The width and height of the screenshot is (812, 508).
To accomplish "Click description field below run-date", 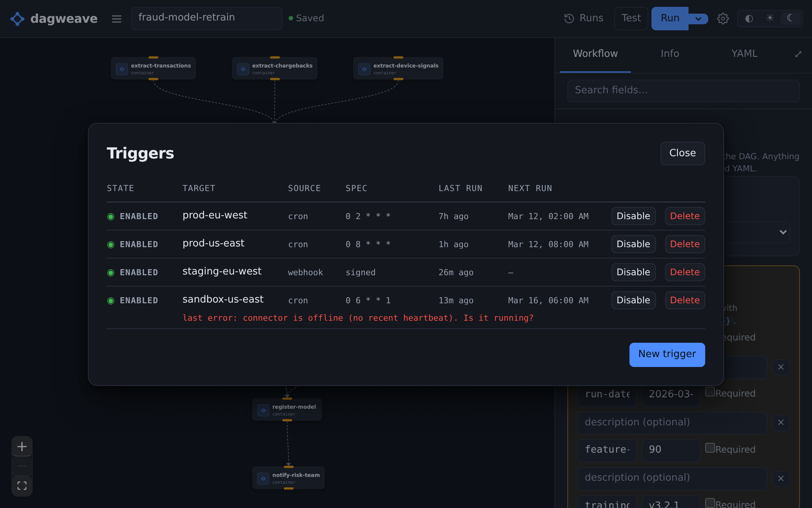I will pos(672,422).
